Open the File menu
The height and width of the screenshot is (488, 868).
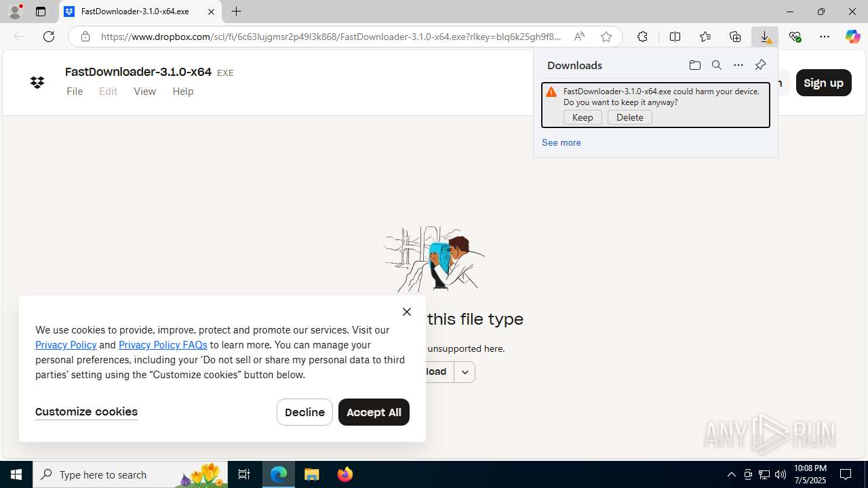[75, 91]
